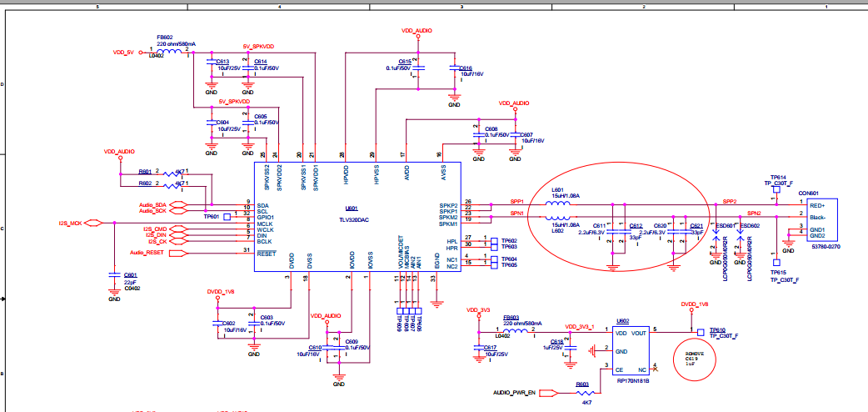Click the VDD_5V power net label
Screen dimensions: 868x412
point(123,52)
